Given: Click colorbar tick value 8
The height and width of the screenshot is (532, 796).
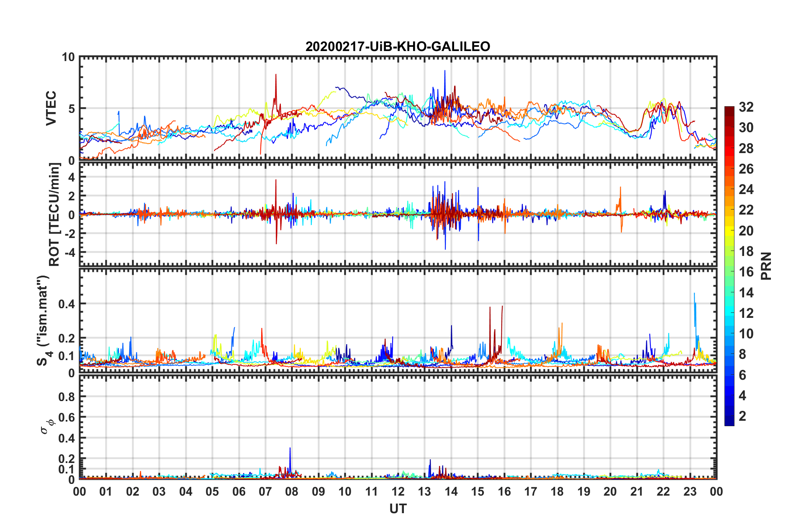Looking at the screenshot, I should click(x=742, y=354).
